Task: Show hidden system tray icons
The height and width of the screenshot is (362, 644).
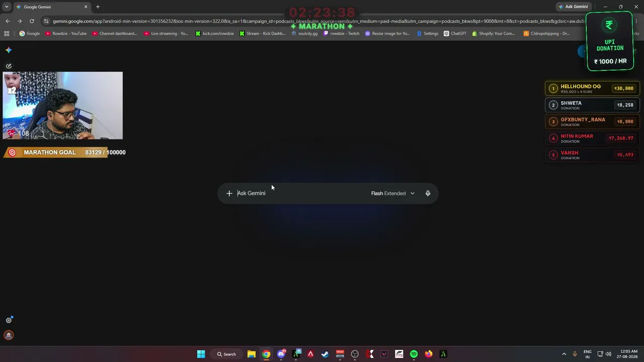Action: coord(564,354)
